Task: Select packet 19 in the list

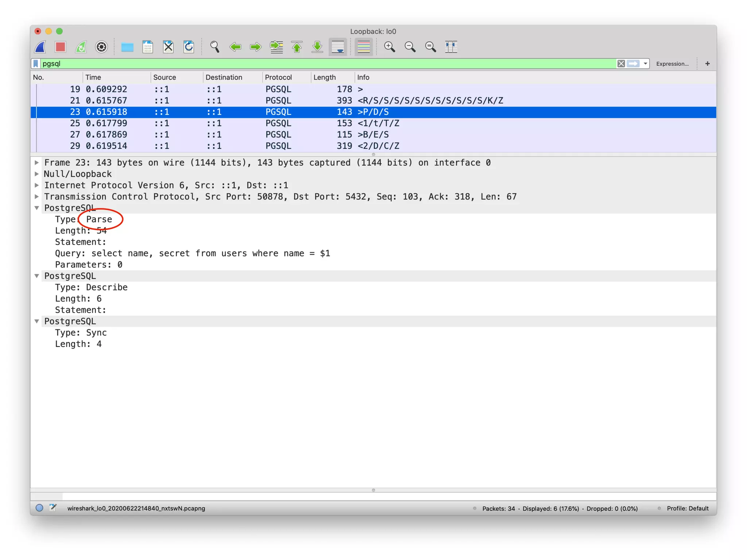Action: pyautogui.click(x=373, y=89)
